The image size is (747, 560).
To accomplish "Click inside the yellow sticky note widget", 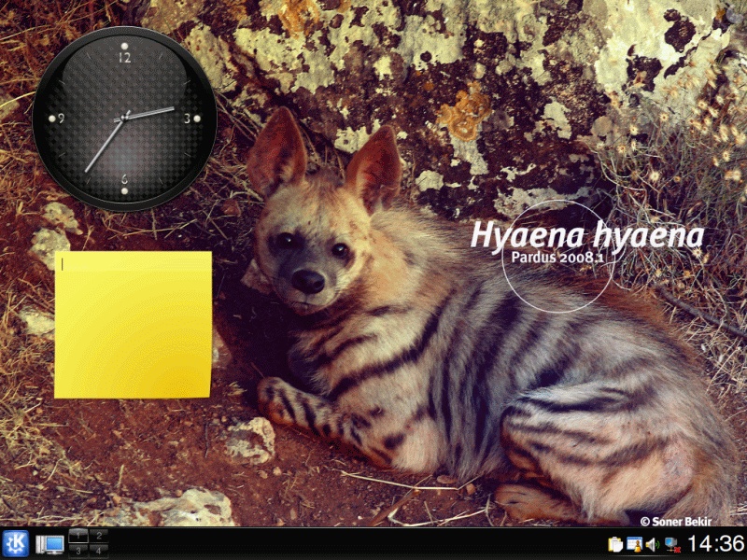I will 133,325.
